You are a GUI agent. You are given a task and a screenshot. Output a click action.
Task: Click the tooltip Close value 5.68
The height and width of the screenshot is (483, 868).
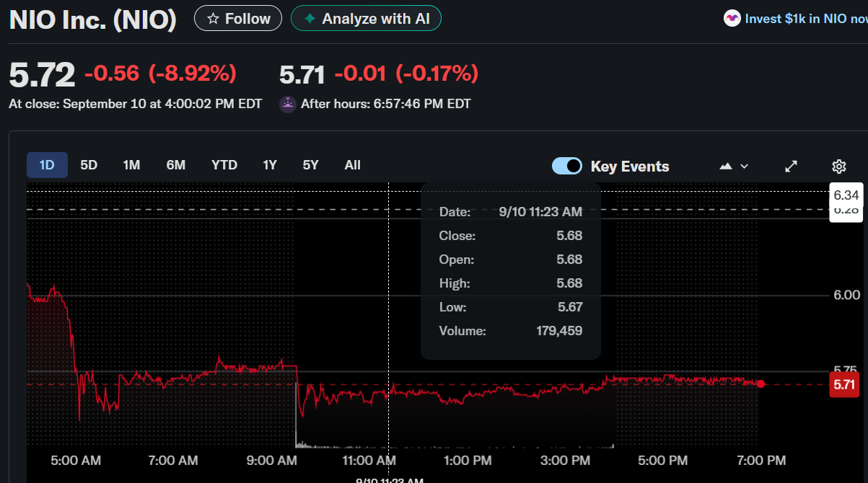tap(569, 236)
